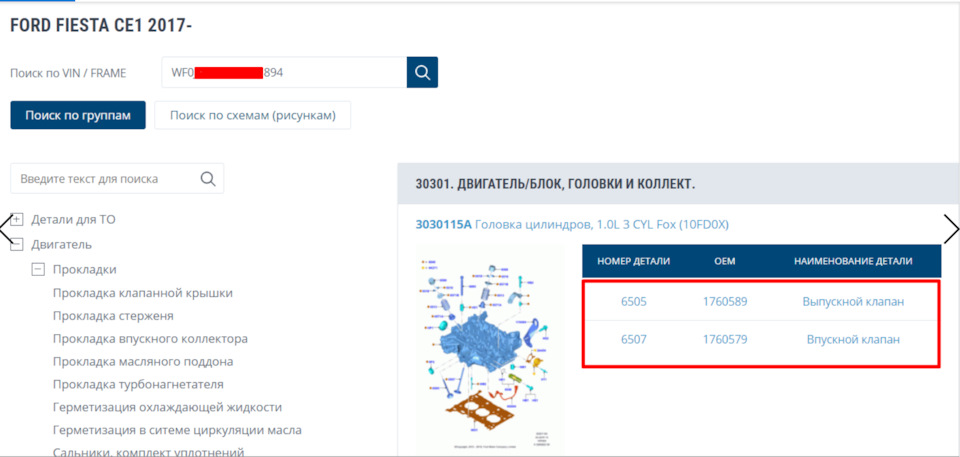Viewport: 960px width, 457px height.
Task: Open 'Впускной клапан' part name
Action: [853, 339]
